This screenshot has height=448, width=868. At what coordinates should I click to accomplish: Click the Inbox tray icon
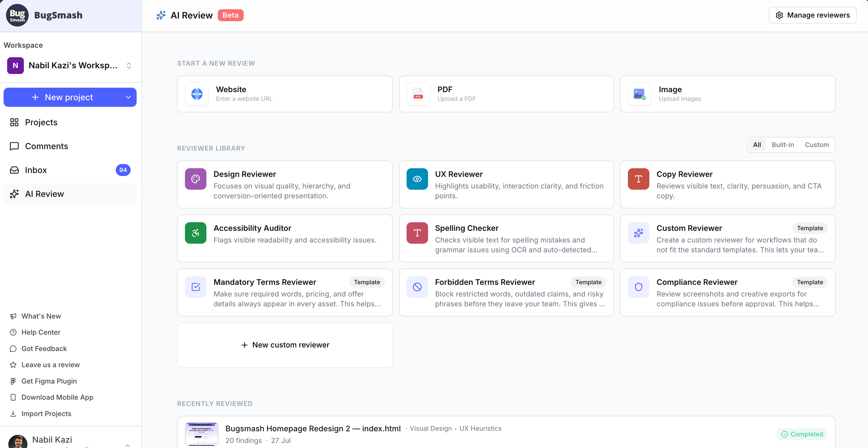click(x=14, y=170)
